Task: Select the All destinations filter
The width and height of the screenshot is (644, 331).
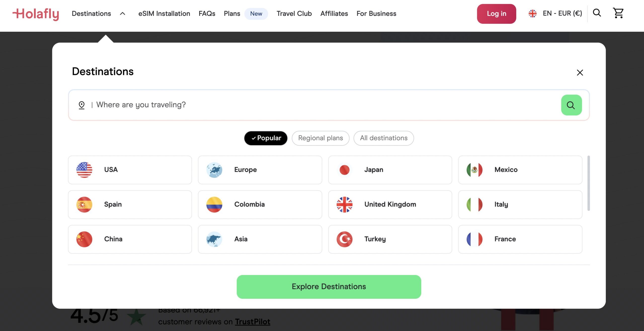Action: coord(383,138)
